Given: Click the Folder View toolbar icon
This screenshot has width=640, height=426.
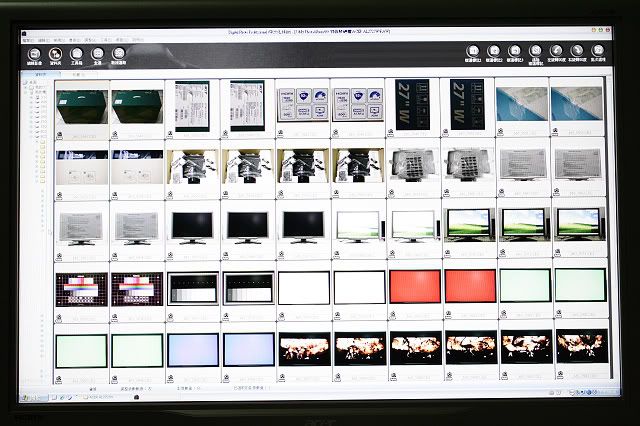Looking at the screenshot, I should point(56,55).
